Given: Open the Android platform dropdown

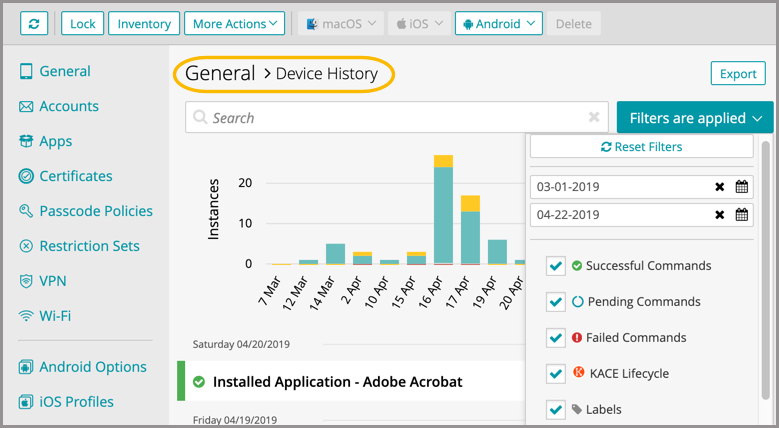Looking at the screenshot, I should pyautogui.click(x=498, y=23).
